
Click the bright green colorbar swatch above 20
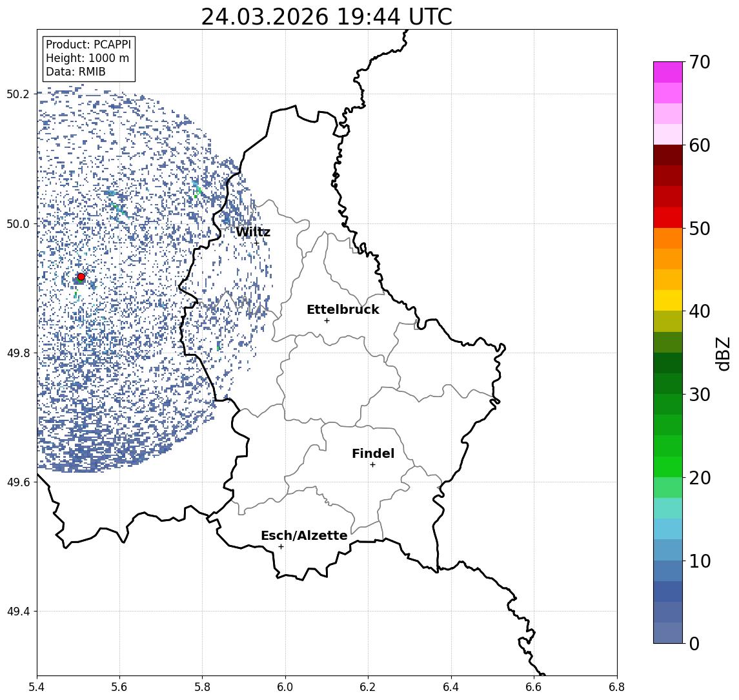(668, 466)
